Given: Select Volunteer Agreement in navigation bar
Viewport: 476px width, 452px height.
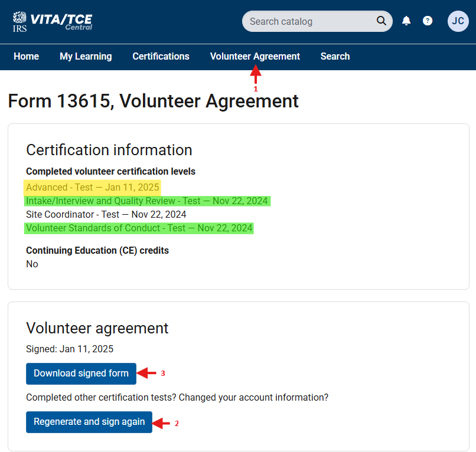Looking at the screenshot, I should (255, 57).
